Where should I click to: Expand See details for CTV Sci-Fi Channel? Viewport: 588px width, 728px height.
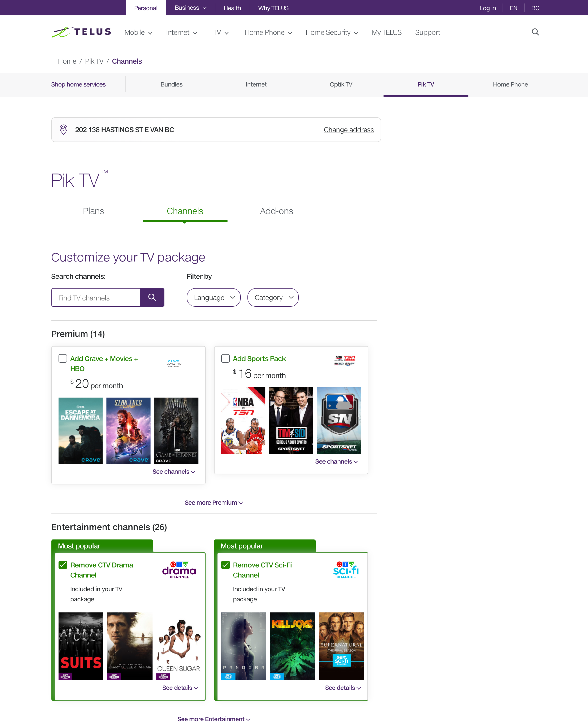[343, 688]
